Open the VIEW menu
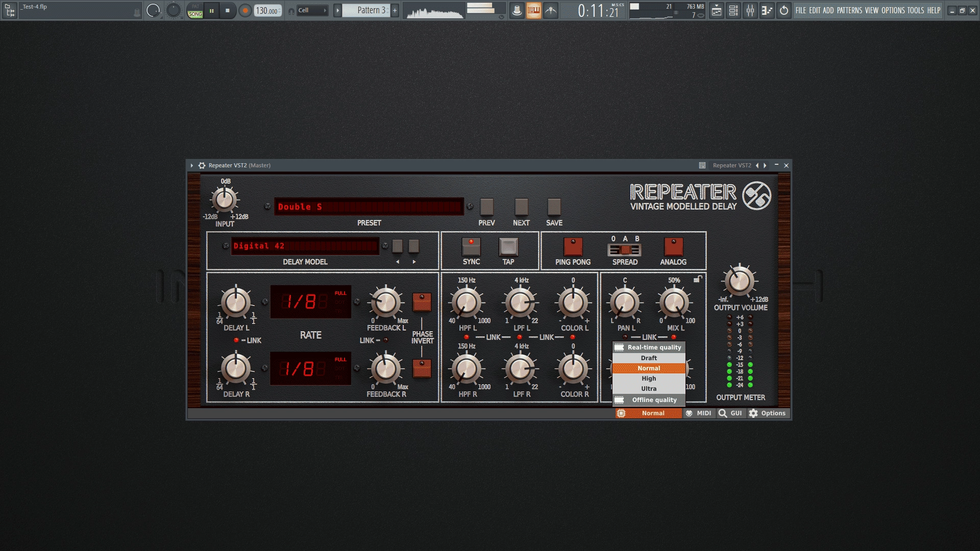Image resolution: width=980 pixels, height=551 pixels. [x=872, y=10]
